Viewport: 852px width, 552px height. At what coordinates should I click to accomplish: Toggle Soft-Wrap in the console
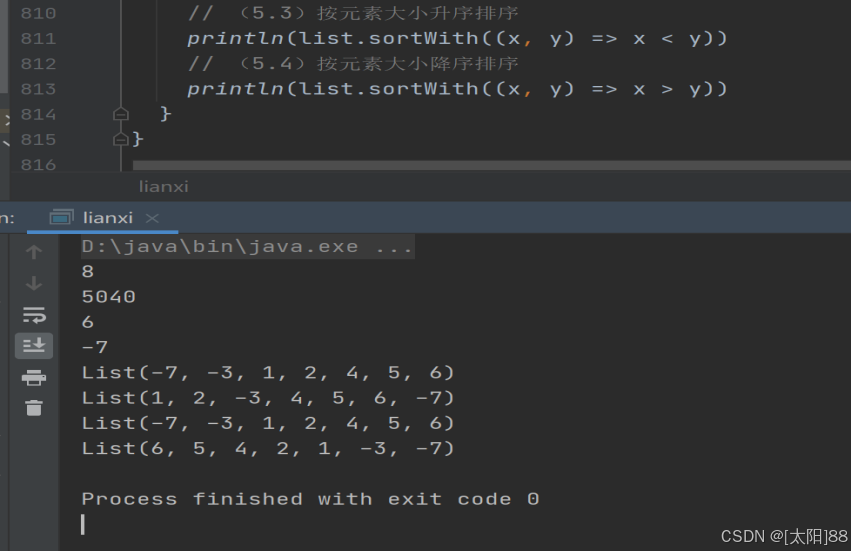34,315
